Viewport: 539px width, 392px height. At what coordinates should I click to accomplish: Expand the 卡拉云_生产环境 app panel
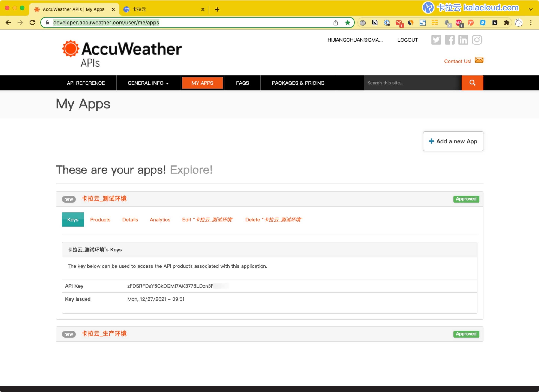[x=104, y=334]
